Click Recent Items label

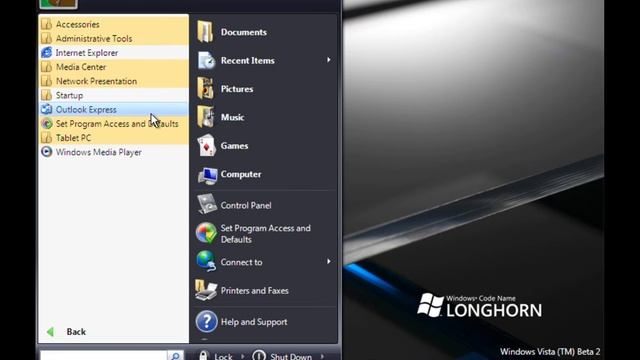tap(248, 61)
